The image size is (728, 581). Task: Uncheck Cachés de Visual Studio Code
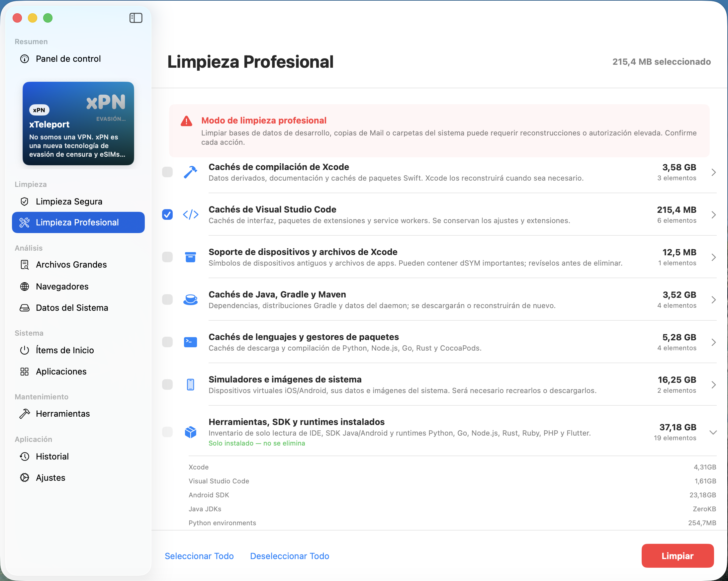coord(167,215)
